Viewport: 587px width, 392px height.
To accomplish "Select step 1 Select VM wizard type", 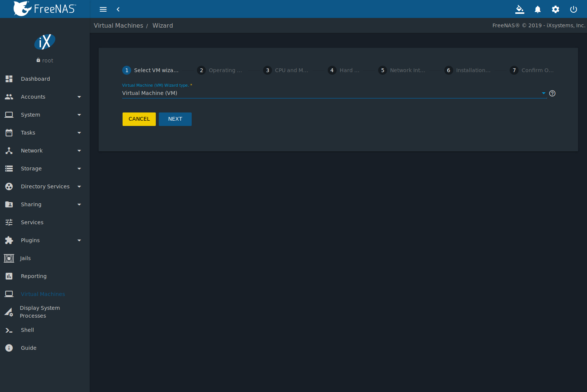I will tap(151, 70).
